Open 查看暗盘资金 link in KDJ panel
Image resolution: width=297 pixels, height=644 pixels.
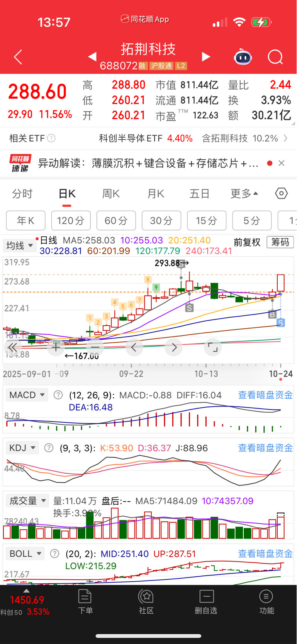click(265, 448)
